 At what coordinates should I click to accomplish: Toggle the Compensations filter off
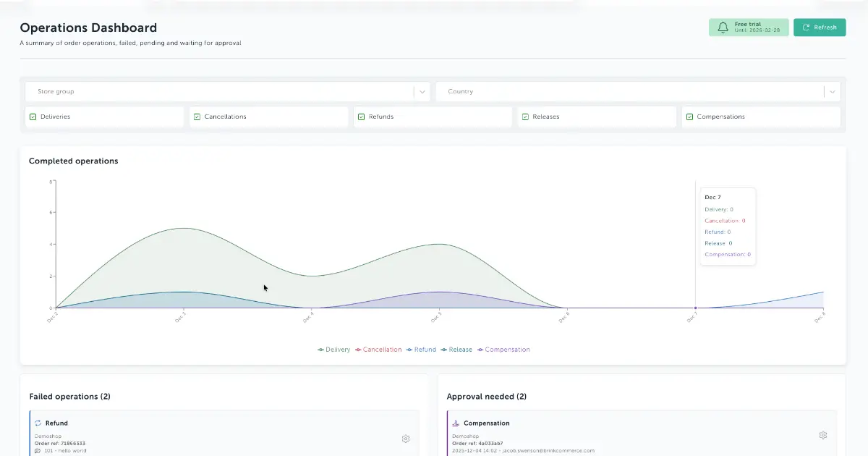[689, 117]
